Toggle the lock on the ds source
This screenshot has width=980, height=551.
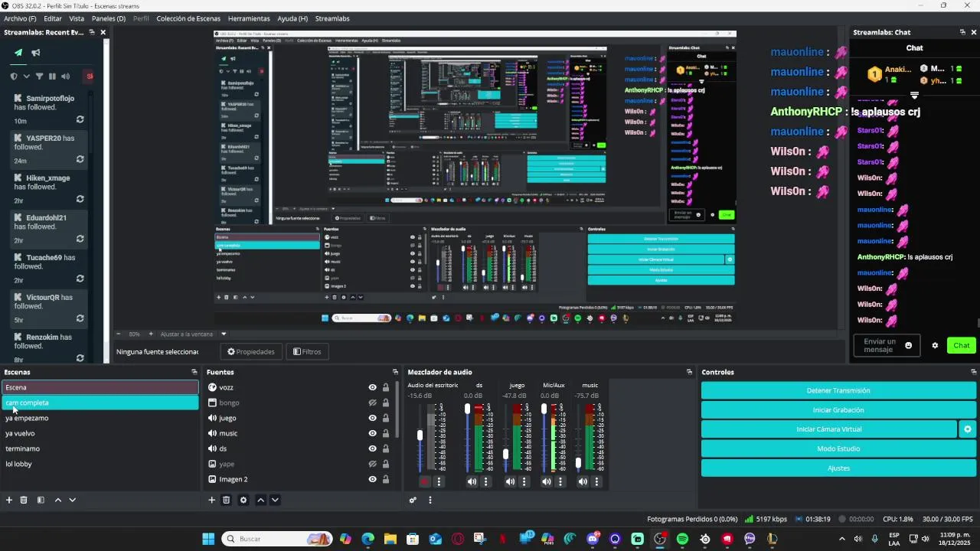386,448
